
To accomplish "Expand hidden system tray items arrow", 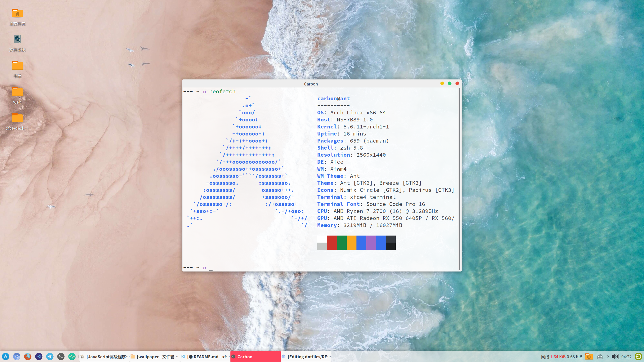I will pyautogui.click(x=608, y=356).
